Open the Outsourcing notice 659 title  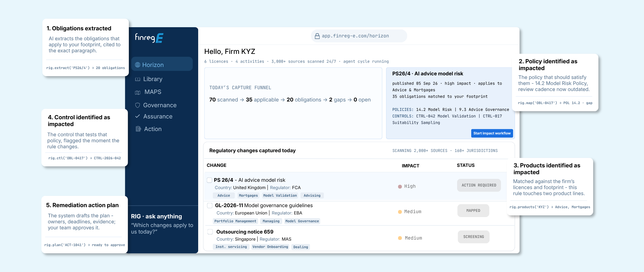pyautogui.click(x=245, y=232)
